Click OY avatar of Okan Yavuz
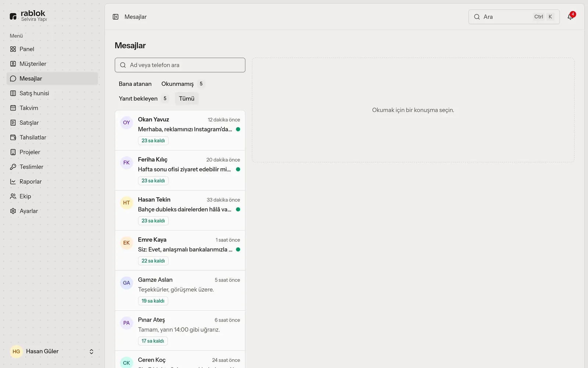 click(126, 123)
